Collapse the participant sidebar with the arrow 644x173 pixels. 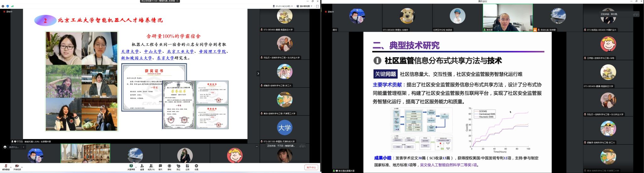pyautogui.click(x=258, y=73)
